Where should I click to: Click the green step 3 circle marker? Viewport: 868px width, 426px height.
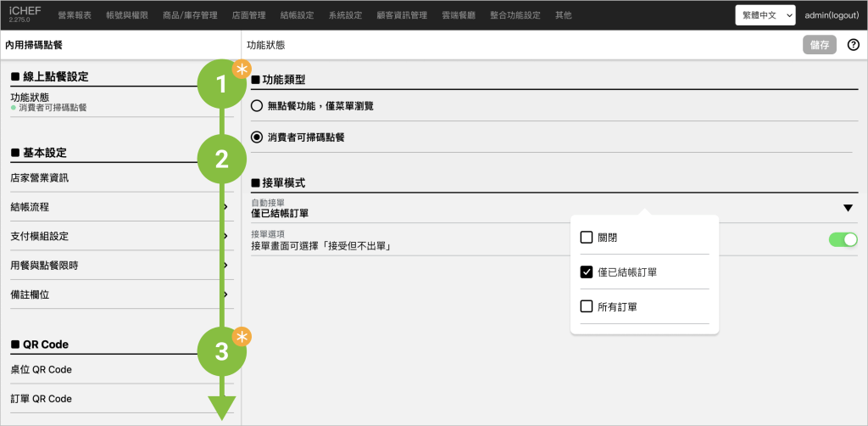221,350
